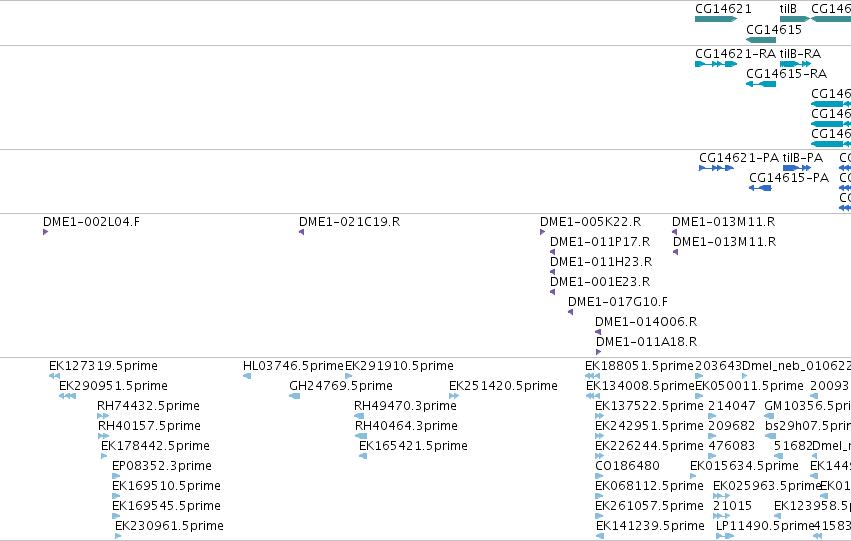Image resolution: width=851 pixels, height=541 pixels.
Task: Click the CG14621 gene arrow glyph
Action: [x=716, y=19]
